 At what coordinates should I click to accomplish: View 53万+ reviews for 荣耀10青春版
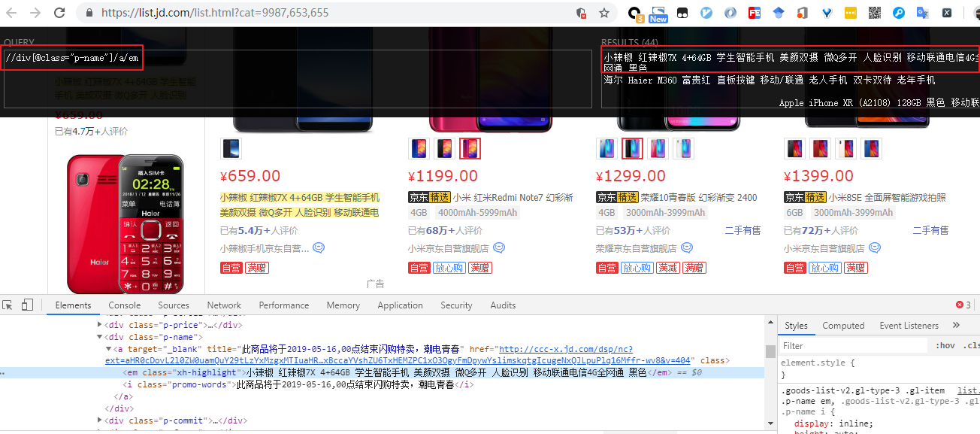pyautogui.click(x=634, y=231)
